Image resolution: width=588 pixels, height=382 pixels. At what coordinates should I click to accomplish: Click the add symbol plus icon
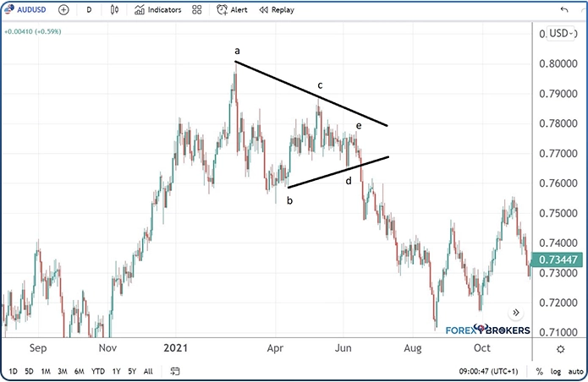[64, 10]
